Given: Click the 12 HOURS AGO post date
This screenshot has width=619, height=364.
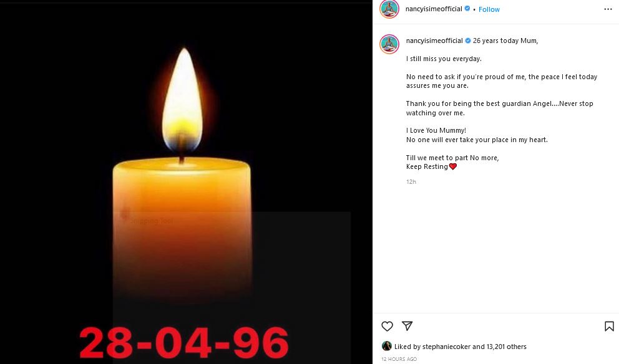Looking at the screenshot, I should click(x=399, y=359).
